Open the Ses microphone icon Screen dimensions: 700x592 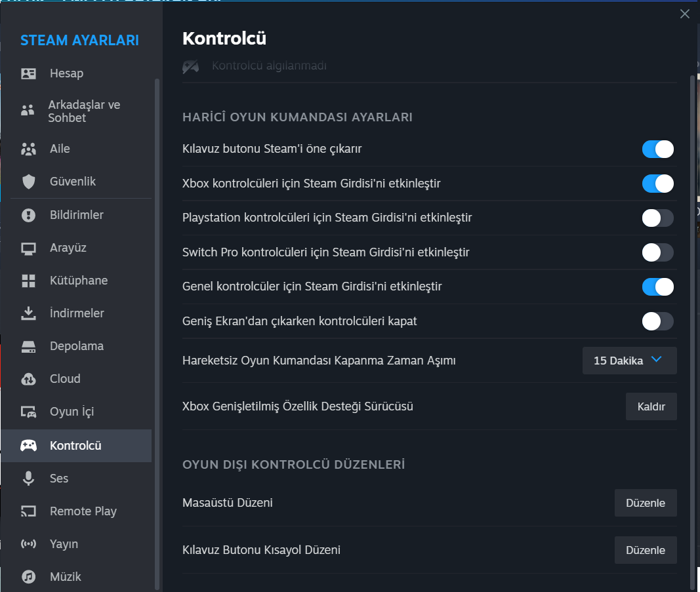[28, 479]
